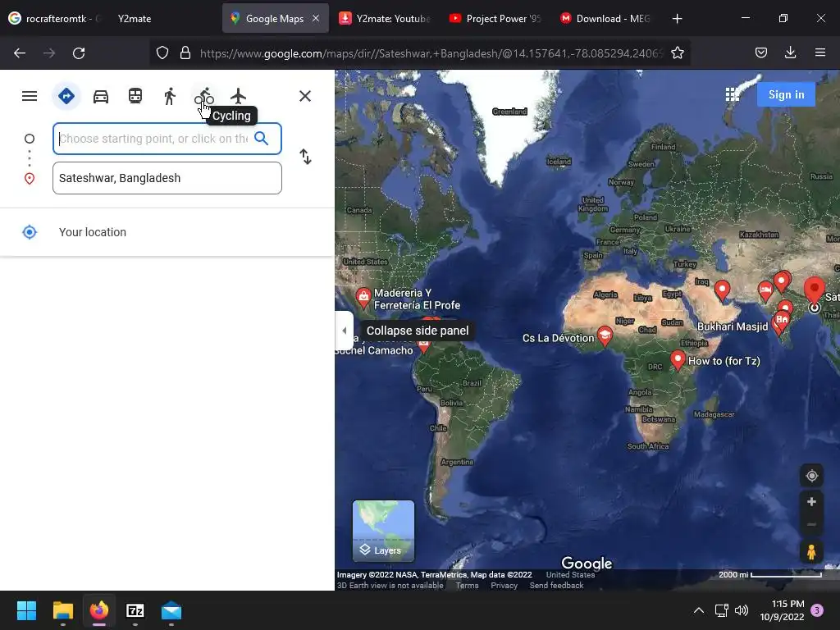The image size is (840, 630).
Task: Open the Terms link
Action: point(467,586)
